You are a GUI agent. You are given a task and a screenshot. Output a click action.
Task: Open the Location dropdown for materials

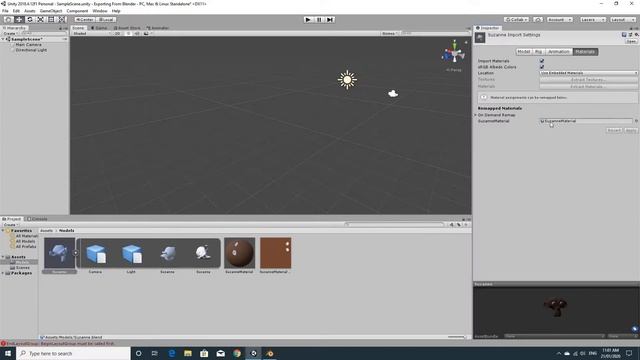(589, 73)
